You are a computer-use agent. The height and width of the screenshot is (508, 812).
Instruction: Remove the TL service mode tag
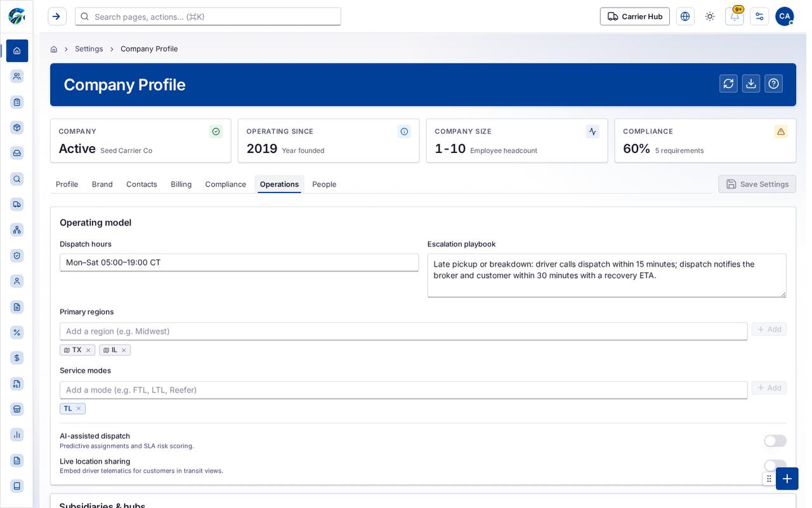pos(79,408)
